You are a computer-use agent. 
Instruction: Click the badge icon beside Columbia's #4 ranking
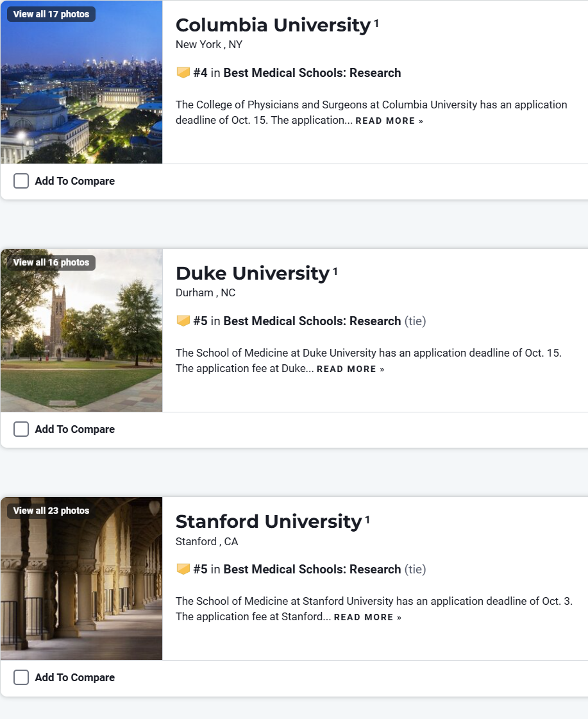pyautogui.click(x=183, y=73)
